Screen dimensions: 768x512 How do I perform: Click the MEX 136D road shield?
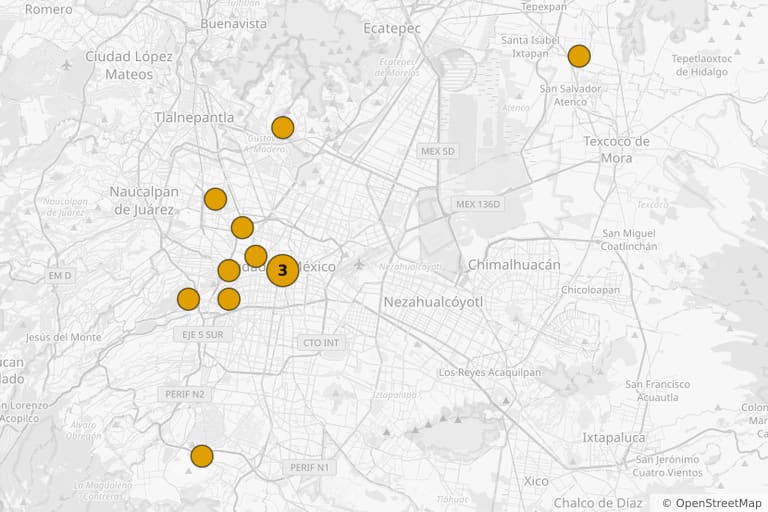478,204
